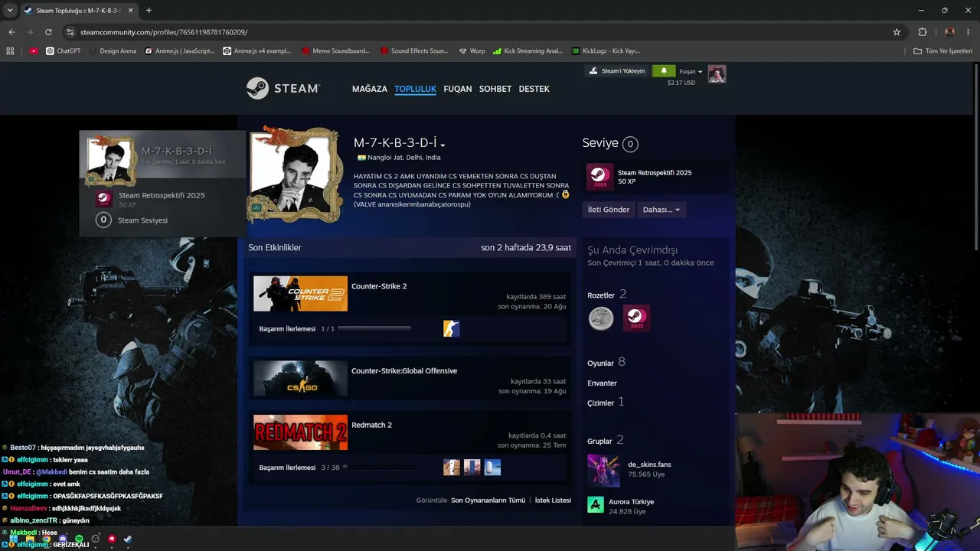Click the browser address bar URL
This screenshot has width=980, height=551.
click(164, 32)
